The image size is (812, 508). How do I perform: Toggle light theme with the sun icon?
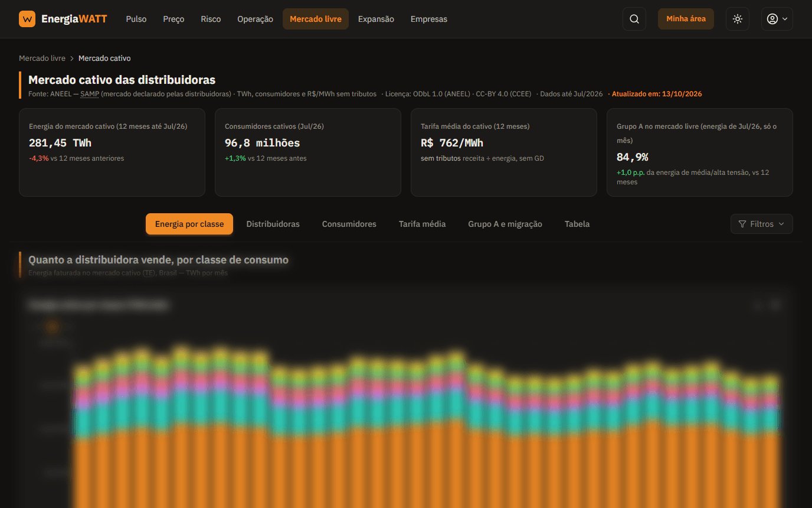(x=738, y=19)
